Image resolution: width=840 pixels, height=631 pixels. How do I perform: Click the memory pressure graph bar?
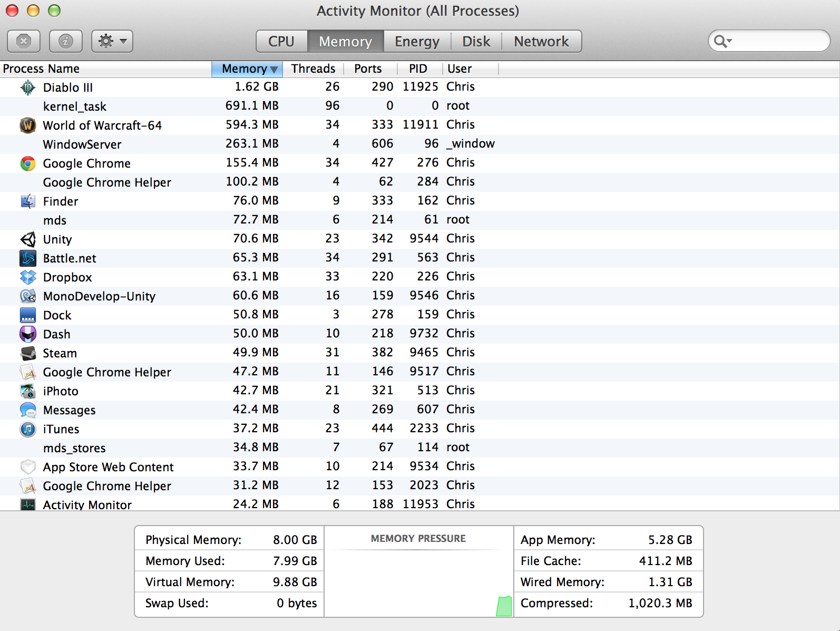(x=504, y=606)
